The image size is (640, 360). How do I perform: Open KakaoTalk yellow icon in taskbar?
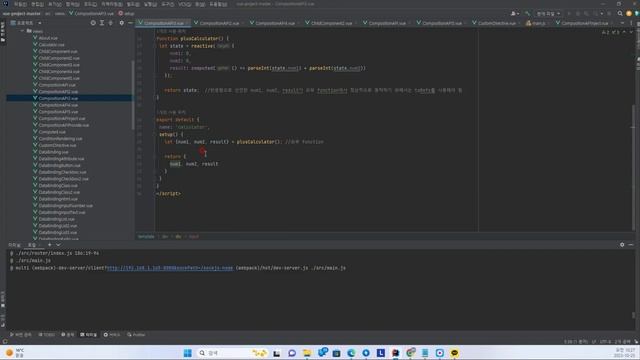(454, 353)
